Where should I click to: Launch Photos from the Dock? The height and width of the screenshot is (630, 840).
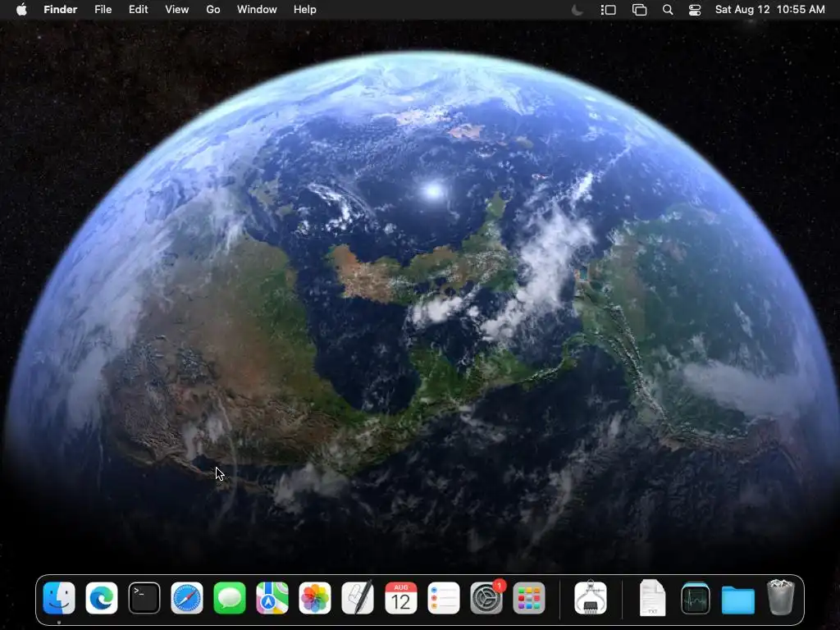pos(315,598)
